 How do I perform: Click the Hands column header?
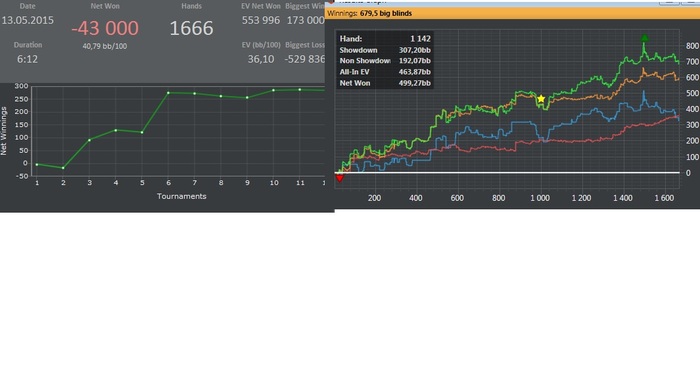[192, 6]
